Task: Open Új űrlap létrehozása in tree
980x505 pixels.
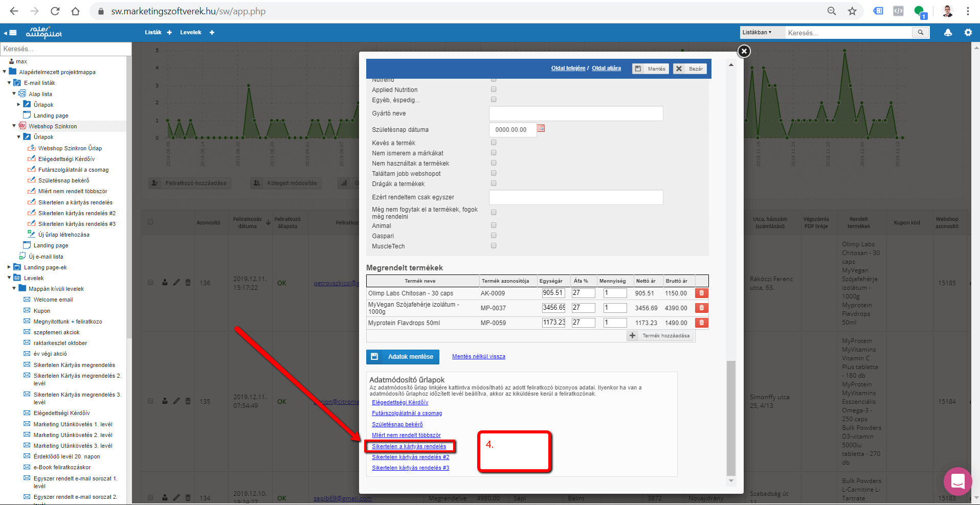Action: click(x=64, y=235)
